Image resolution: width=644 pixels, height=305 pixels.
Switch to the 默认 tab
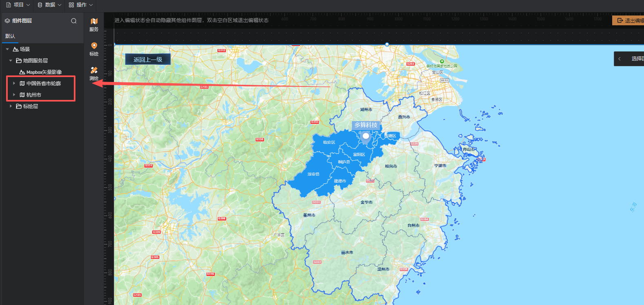(x=10, y=36)
